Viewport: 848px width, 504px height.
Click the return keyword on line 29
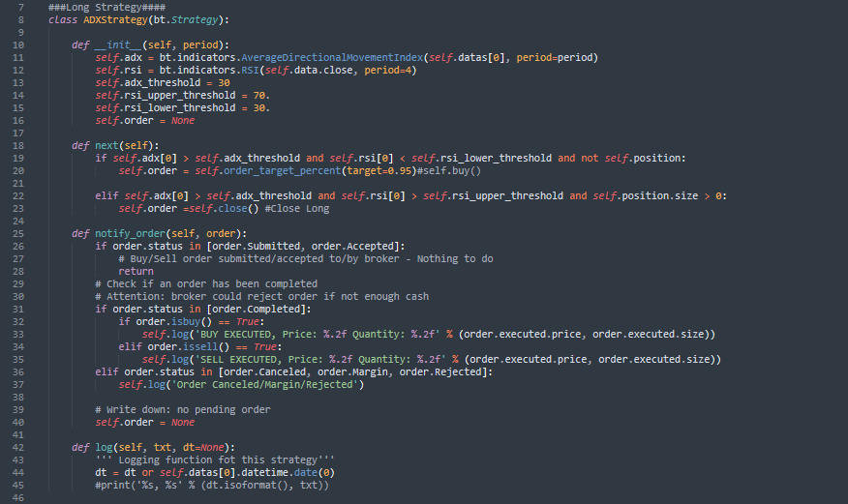136,271
